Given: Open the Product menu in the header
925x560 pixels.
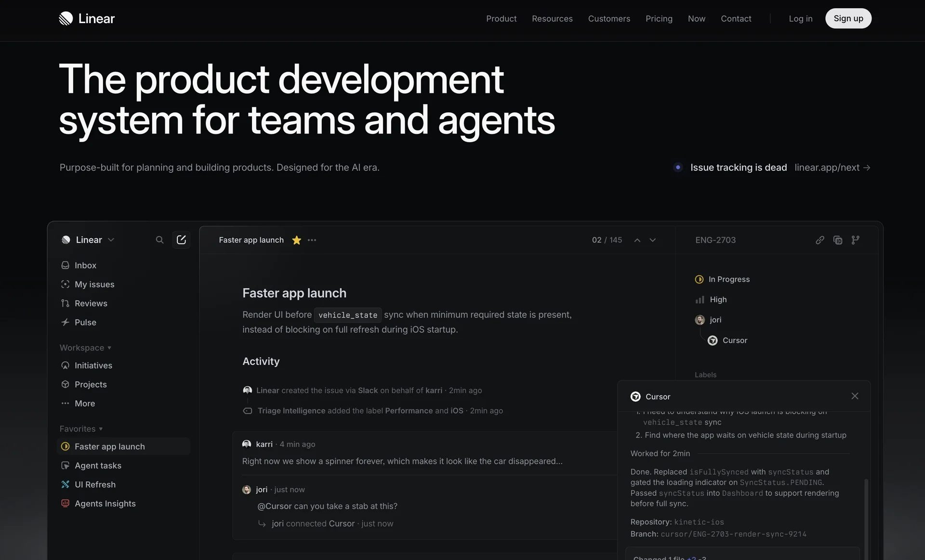Looking at the screenshot, I should click(501, 18).
